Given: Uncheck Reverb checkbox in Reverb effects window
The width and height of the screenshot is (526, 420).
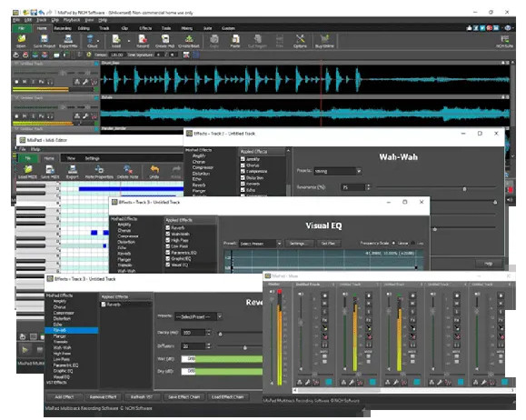Looking at the screenshot, I should point(104,305).
